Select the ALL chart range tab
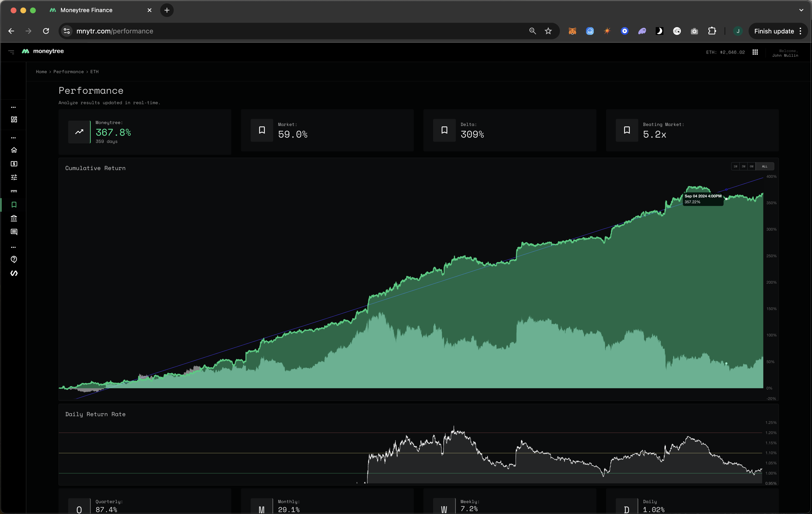Image resolution: width=812 pixels, height=514 pixels. [x=764, y=166]
